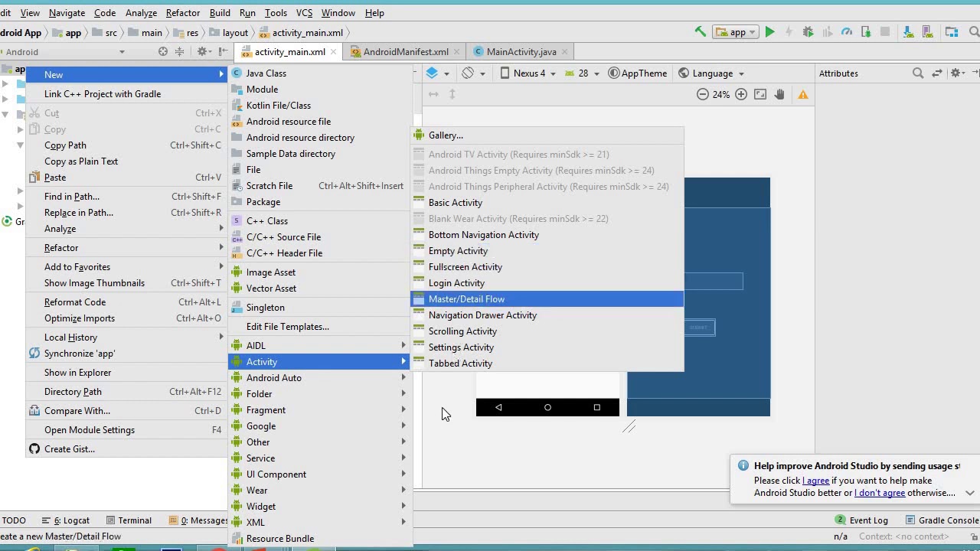Select Master/Detail Flow activity
This screenshot has height=551, width=980.
coord(547,299)
